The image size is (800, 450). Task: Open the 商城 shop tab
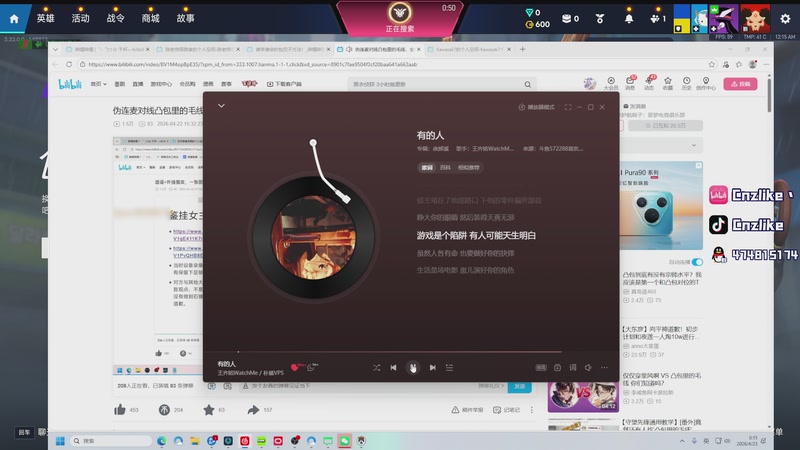(x=151, y=18)
